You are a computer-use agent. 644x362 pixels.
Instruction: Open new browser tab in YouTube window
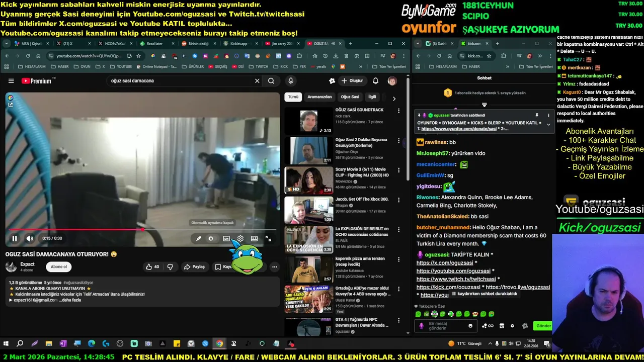coord(351,44)
